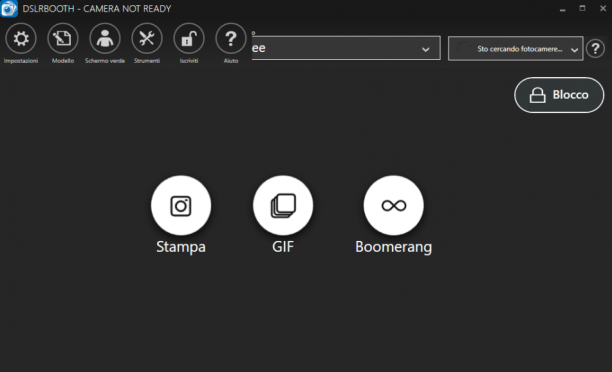Click the Blocco lock button
Image resolution: width=612 pixels, height=372 pixels.
559,95
